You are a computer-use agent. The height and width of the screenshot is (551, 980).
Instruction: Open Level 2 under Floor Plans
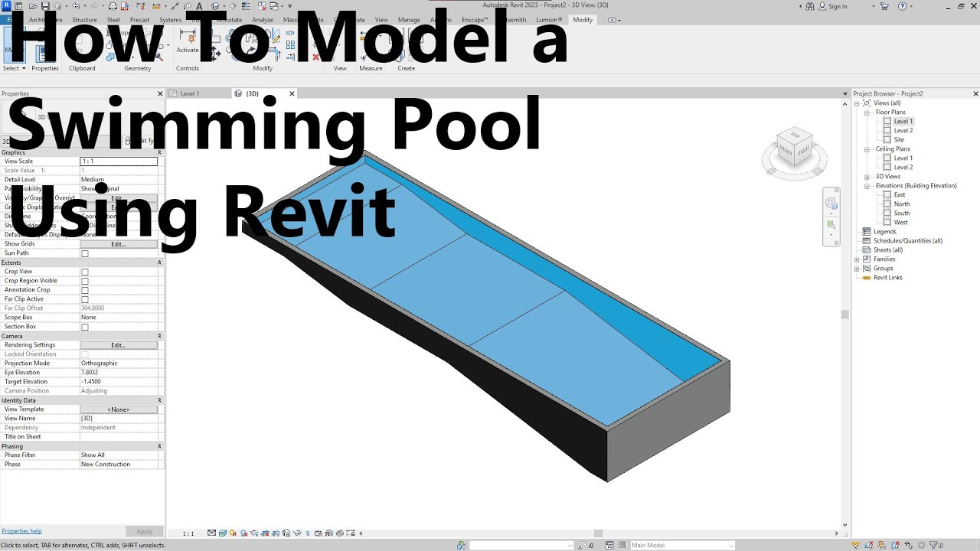(x=903, y=131)
